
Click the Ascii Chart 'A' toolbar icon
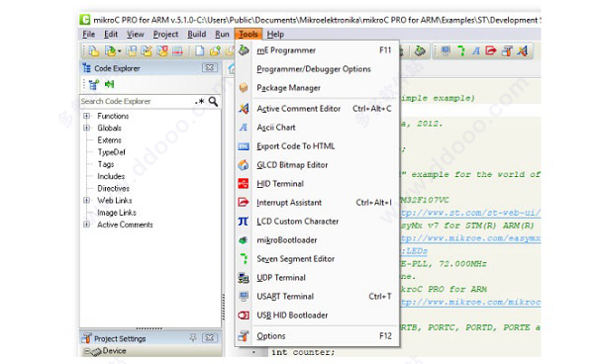tap(476, 50)
